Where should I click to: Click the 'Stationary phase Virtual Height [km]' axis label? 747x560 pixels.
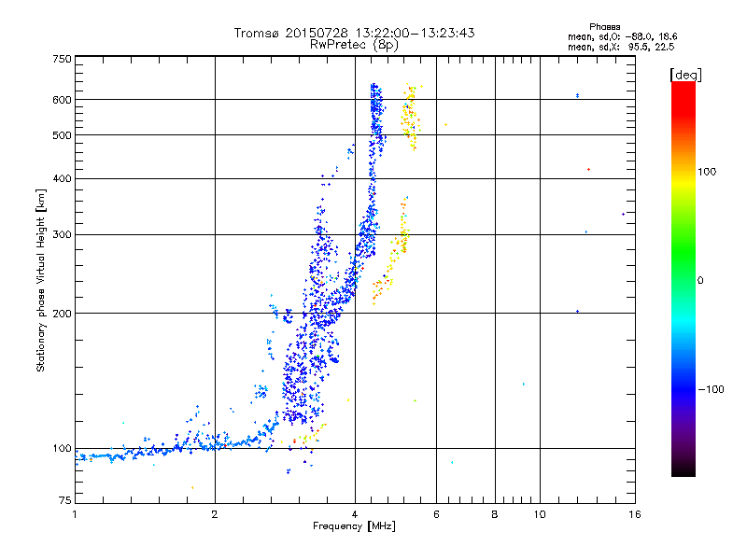coord(41,281)
